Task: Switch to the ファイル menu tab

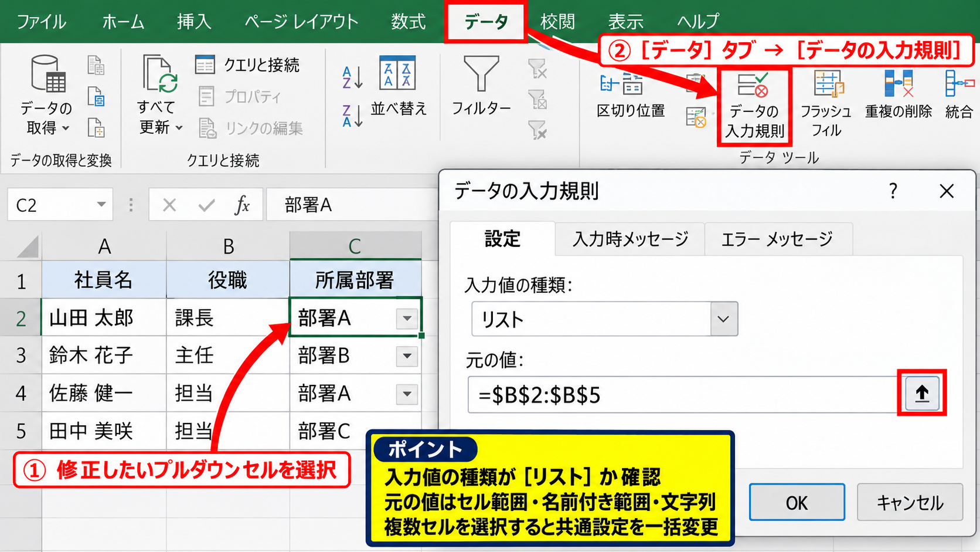Action: coord(41,22)
